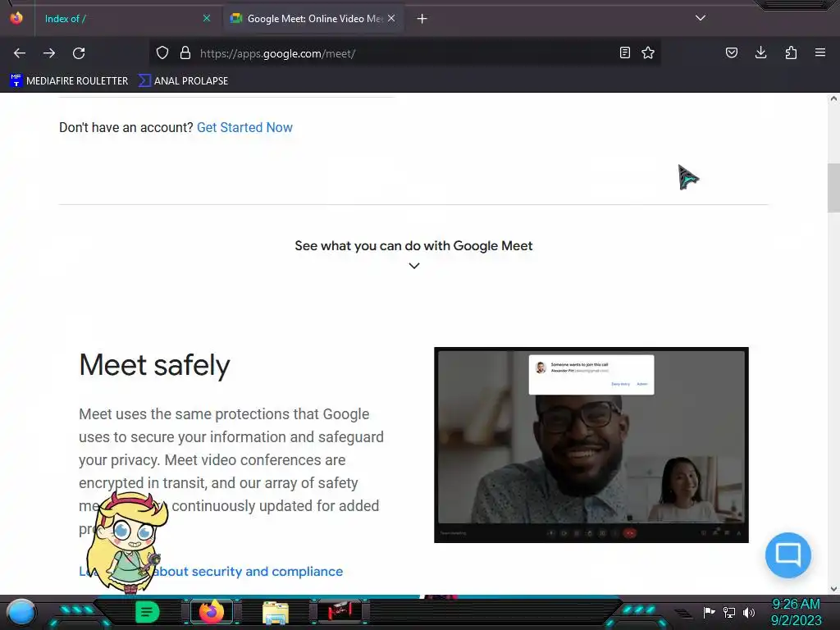The width and height of the screenshot is (840, 630).
Task: Open a new tab with plus button
Action: coord(422,19)
